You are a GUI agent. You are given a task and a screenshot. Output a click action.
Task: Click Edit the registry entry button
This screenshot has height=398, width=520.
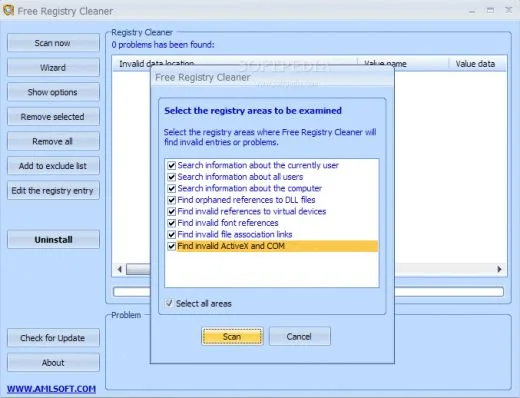point(53,190)
